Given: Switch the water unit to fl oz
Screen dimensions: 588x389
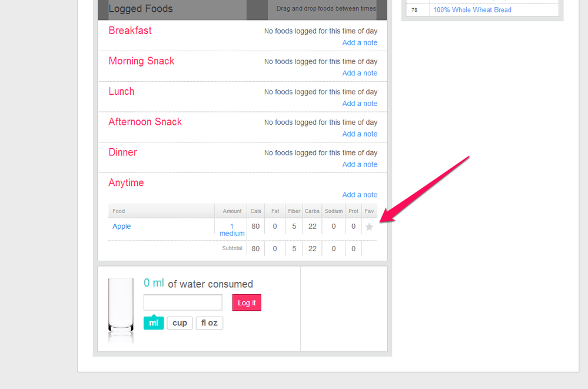Looking at the screenshot, I should pos(210,323).
